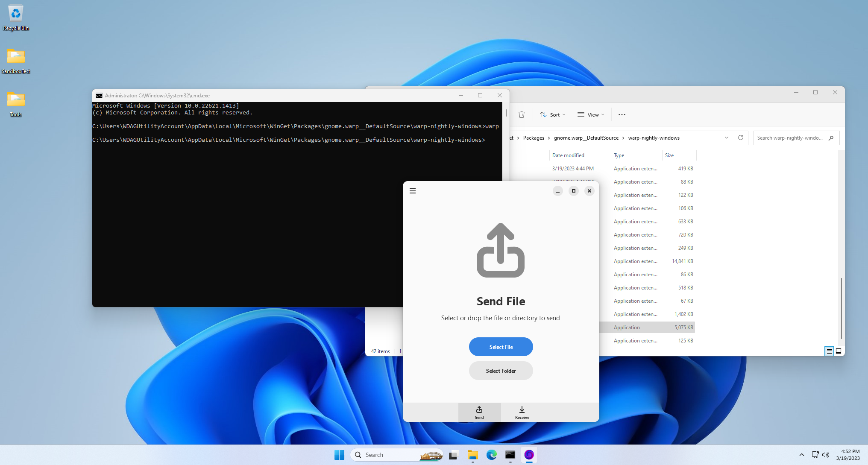Open File Explorer from the taskbar
868x465 pixels.
pyautogui.click(x=472, y=455)
